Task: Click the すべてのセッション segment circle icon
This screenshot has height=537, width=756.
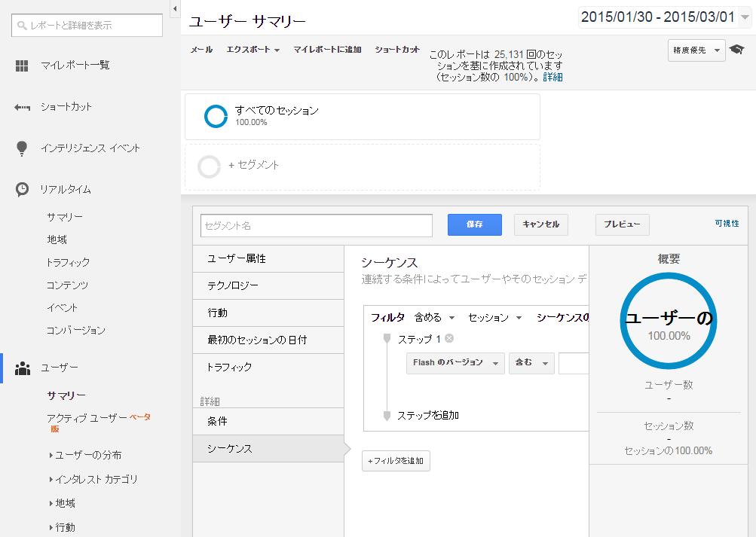Action: point(216,116)
